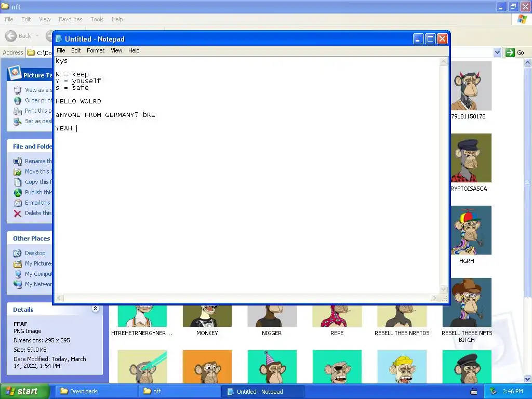Select the HTREHETRNERGYNER thumbnail
The height and width of the screenshot is (399, 532).
[x=142, y=316]
